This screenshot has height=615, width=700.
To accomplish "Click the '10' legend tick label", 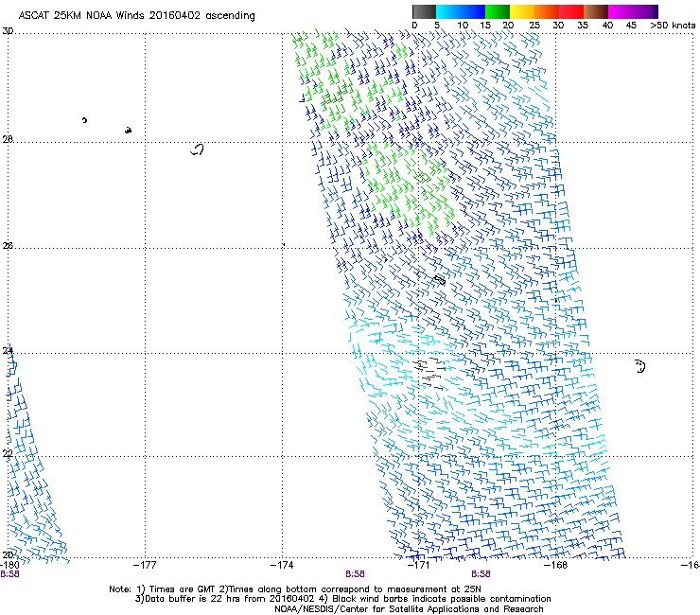I will click(x=463, y=26).
